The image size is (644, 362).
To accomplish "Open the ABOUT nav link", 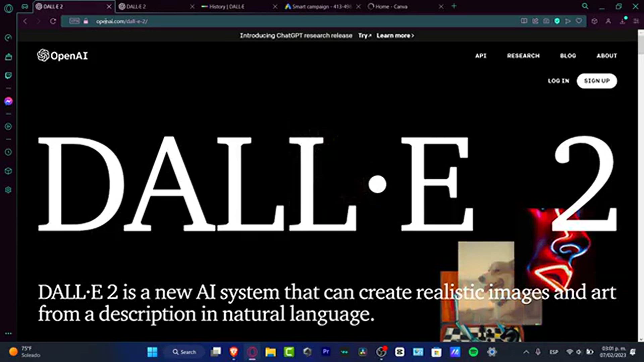I will coord(607,56).
